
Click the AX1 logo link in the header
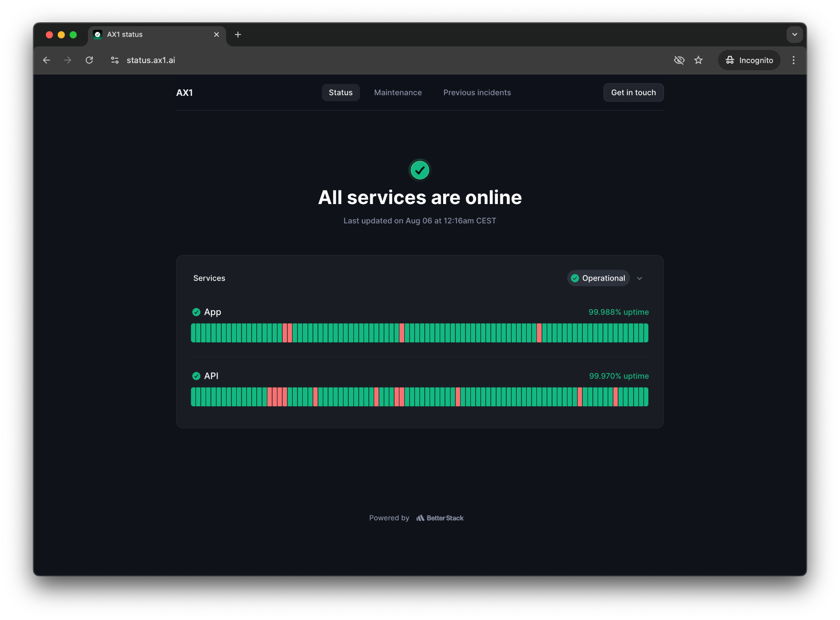184,92
